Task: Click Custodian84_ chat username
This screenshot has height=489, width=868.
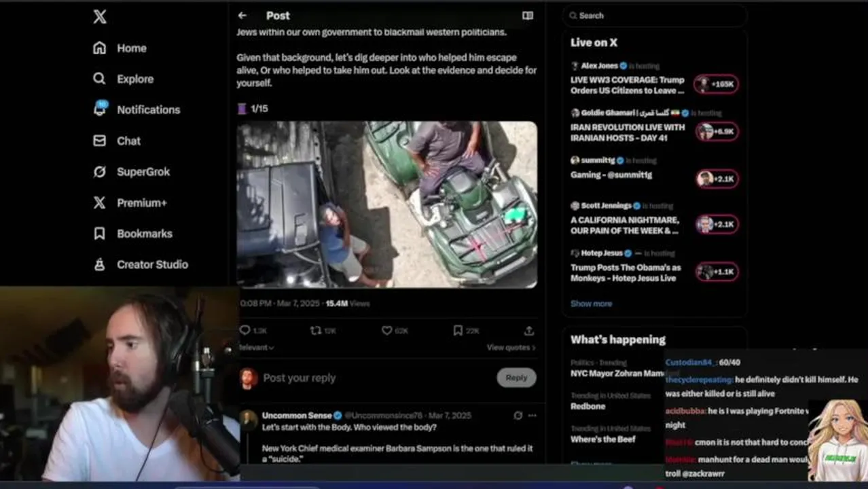Action: [x=691, y=363]
